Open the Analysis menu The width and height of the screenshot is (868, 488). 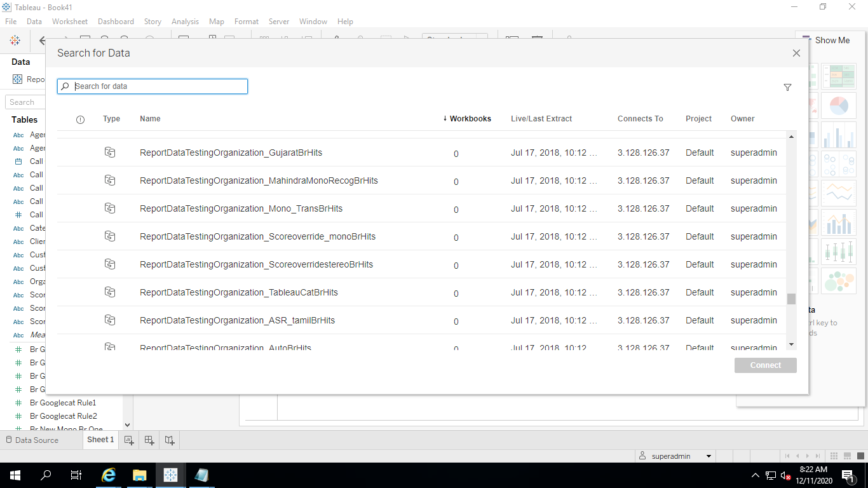point(185,22)
